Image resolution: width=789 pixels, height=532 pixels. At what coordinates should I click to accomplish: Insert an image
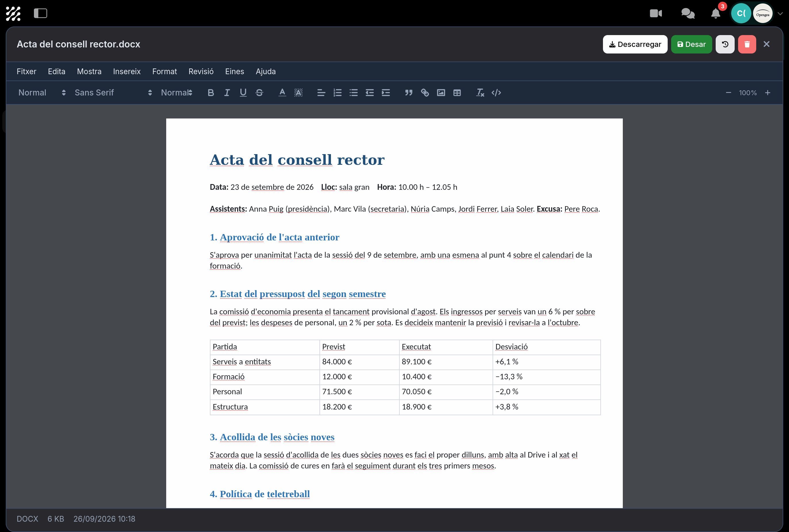441,93
